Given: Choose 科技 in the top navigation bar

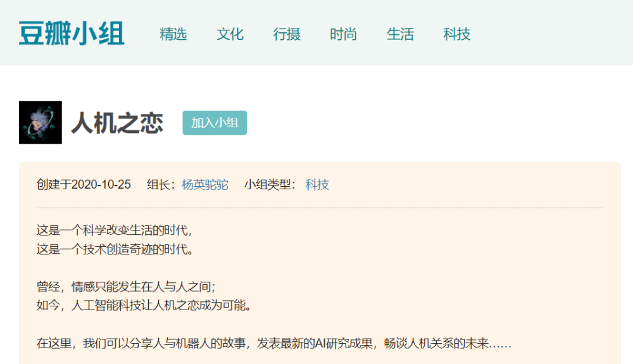Looking at the screenshot, I should [457, 34].
